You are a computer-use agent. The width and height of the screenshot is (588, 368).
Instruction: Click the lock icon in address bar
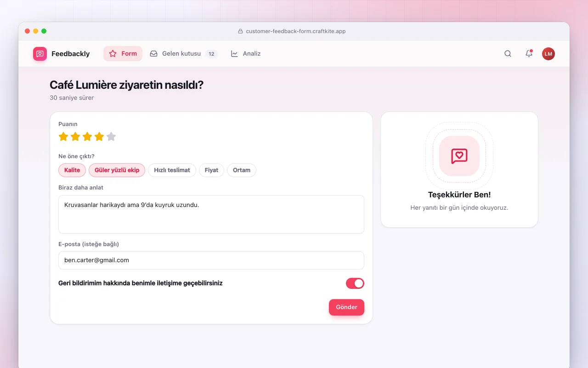[x=240, y=31]
